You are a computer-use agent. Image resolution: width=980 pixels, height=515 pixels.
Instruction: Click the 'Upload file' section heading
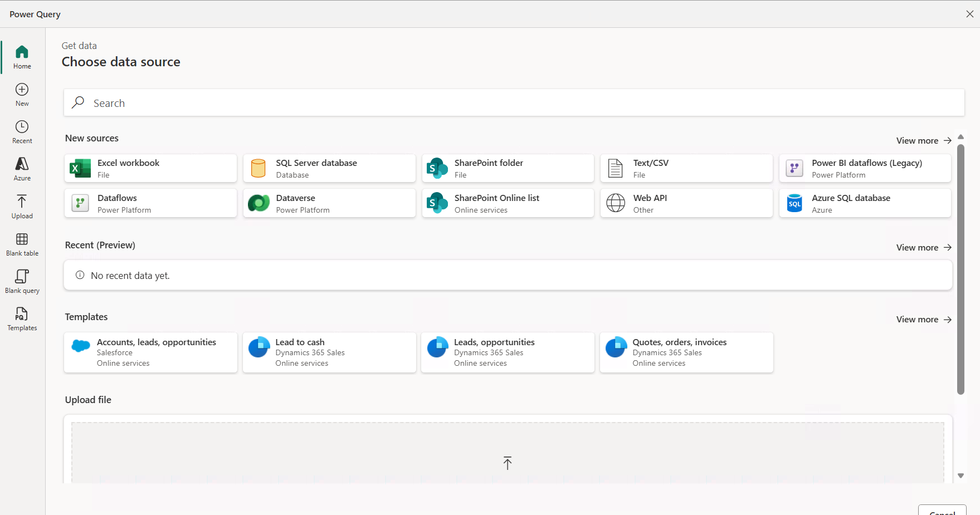(88, 400)
